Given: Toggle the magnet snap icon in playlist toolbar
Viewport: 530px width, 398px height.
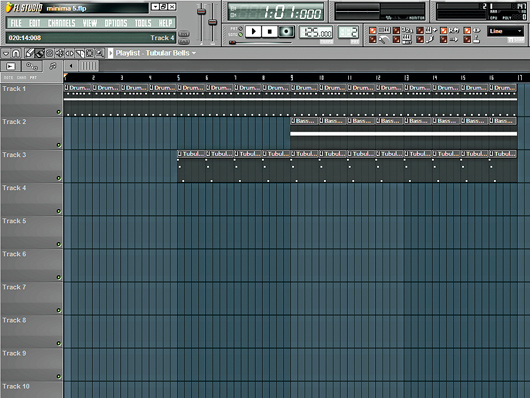Looking at the screenshot, I should [x=16, y=53].
